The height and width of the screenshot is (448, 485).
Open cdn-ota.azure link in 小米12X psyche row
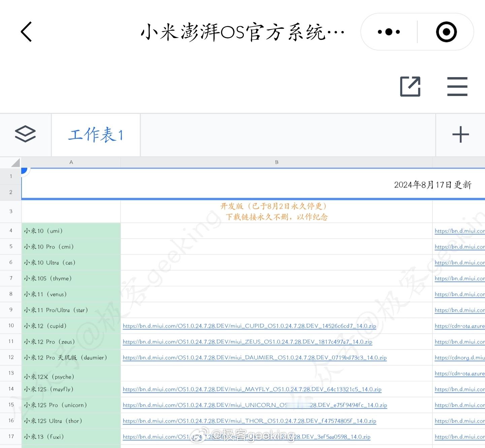[460, 374]
